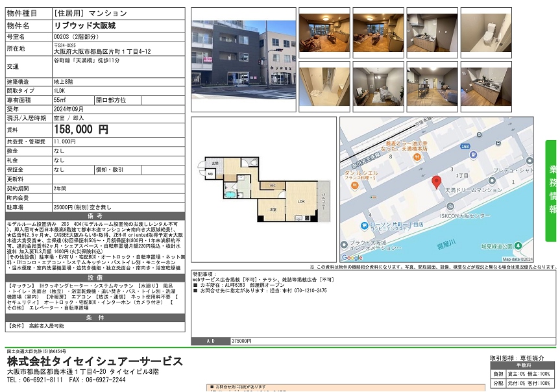Click the property name リブウッド大阪城
Screen dimensions: 560x392
[x=85, y=25]
